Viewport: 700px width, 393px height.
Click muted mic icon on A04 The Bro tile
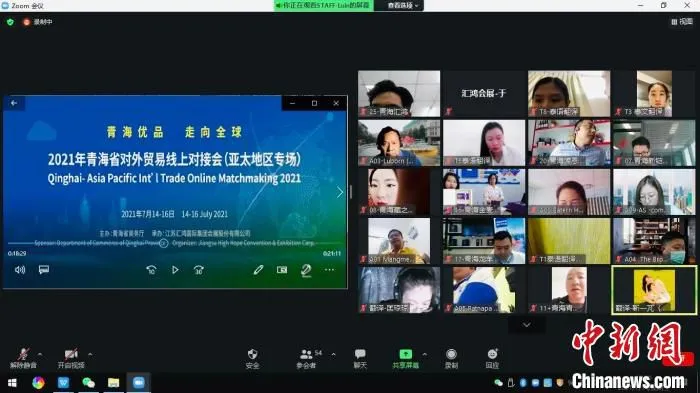[x=618, y=259]
